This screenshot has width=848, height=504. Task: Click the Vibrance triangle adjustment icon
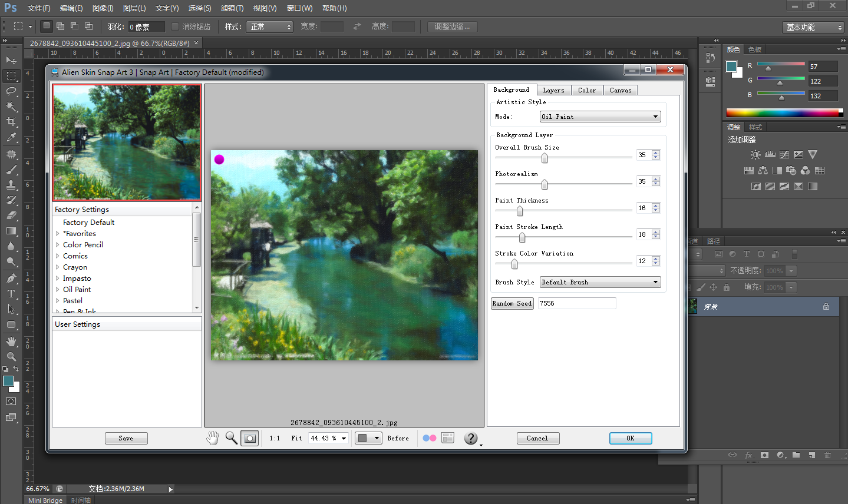coord(813,154)
